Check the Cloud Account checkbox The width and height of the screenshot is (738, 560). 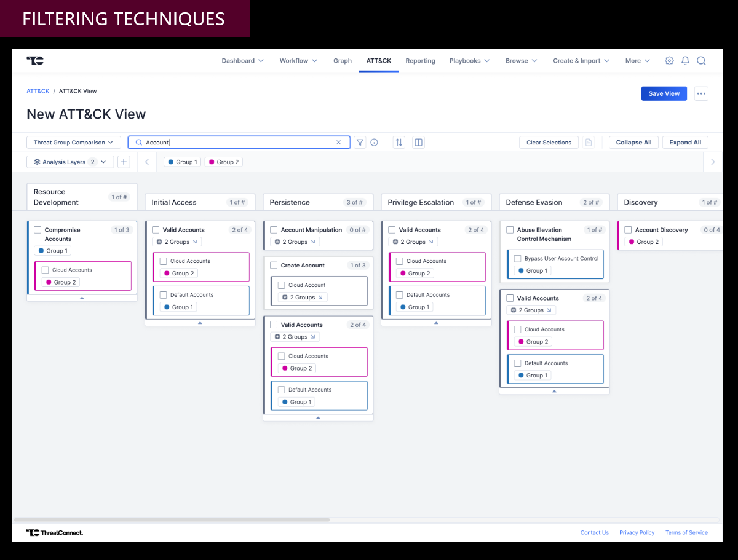click(281, 285)
